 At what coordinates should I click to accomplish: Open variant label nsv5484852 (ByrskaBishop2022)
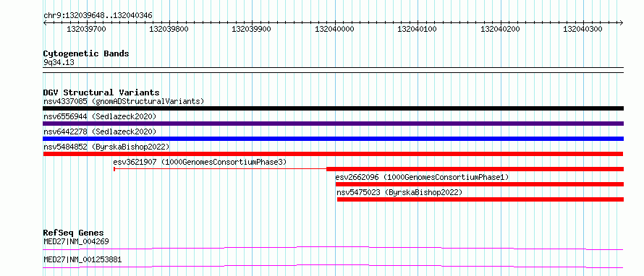(x=106, y=147)
